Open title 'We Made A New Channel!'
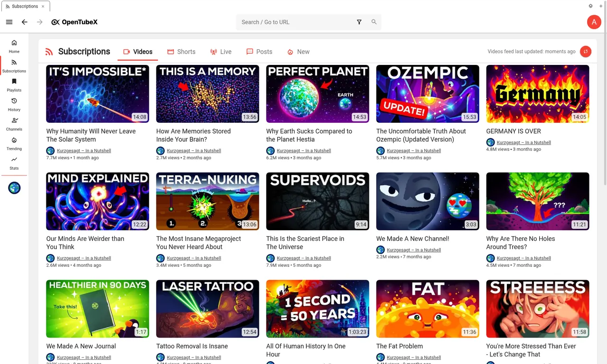The width and height of the screenshot is (607, 364). (413, 239)
